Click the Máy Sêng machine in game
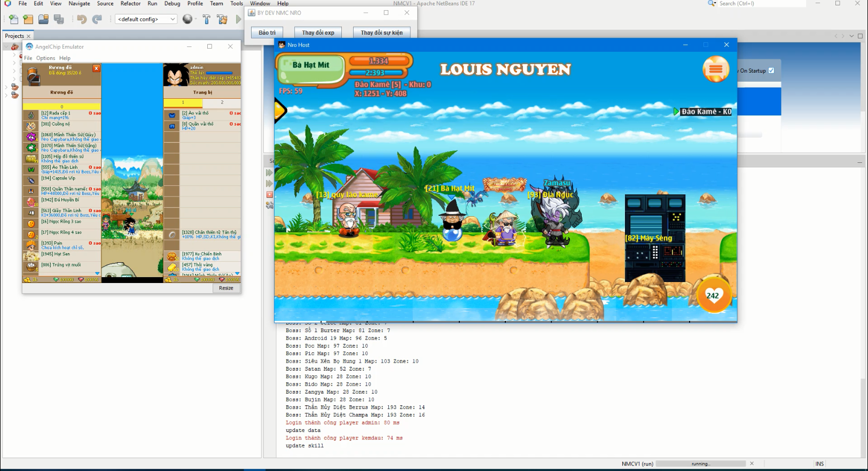868x471 pixels. tap(655, 238)
